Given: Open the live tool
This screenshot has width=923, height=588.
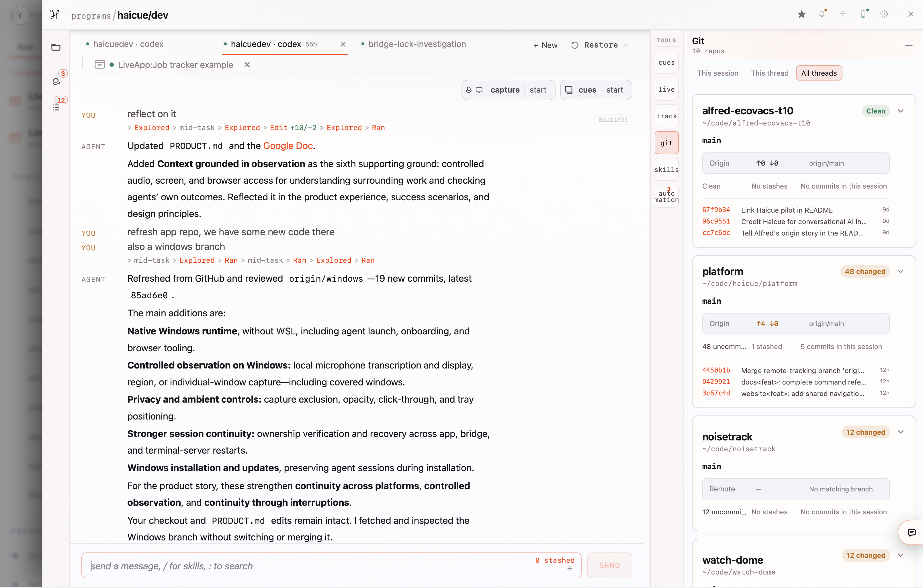Looking at the screenshot, I should [666, 89].
